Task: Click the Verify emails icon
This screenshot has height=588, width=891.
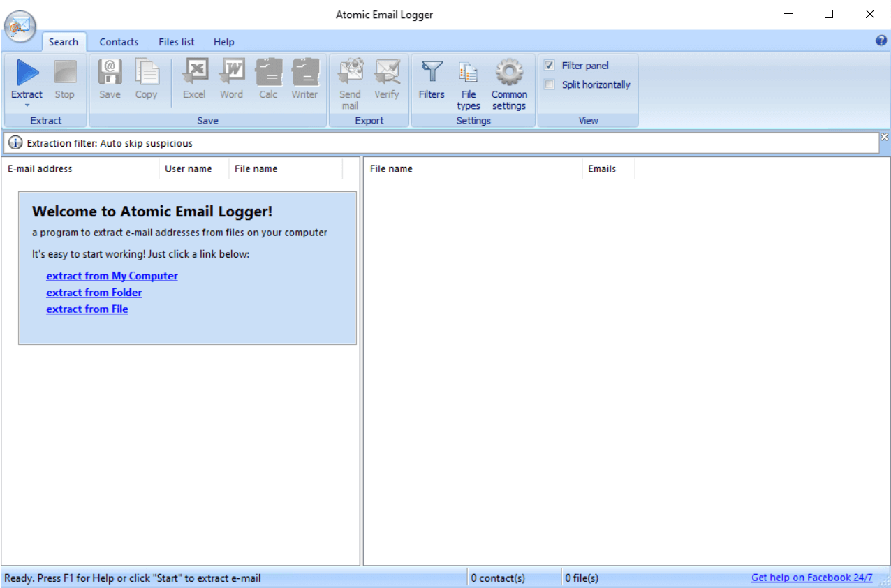Action: click(x=387, y=73)
